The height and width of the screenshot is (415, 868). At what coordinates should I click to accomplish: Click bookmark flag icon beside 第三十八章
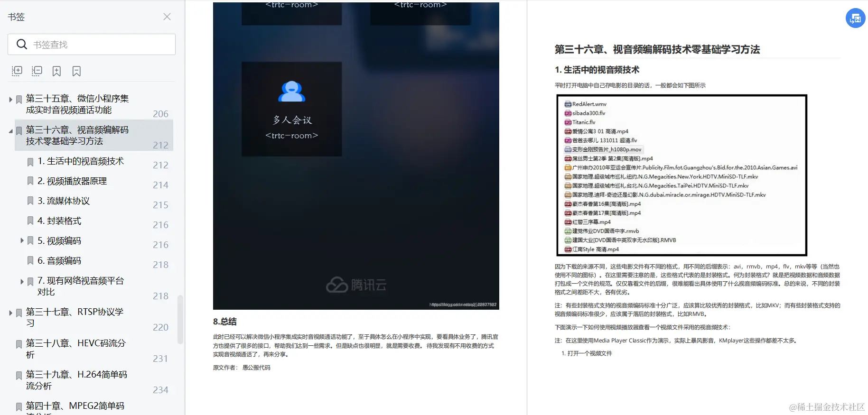(19, 344)
